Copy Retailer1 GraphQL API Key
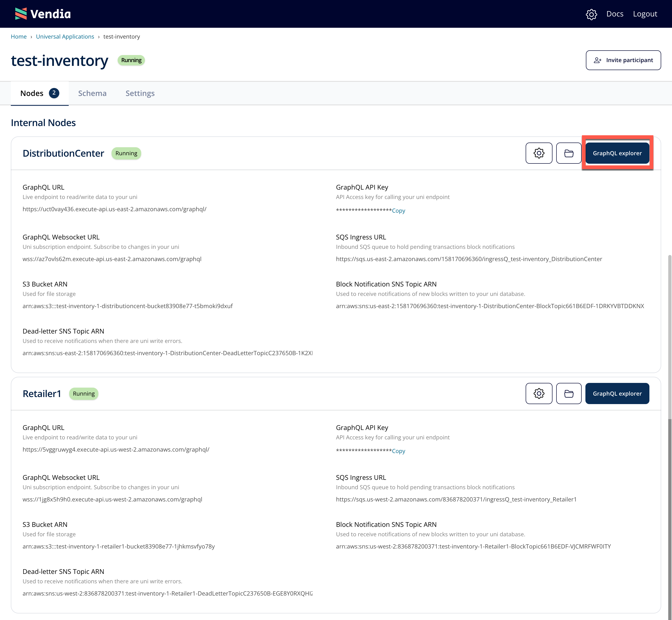The width and height of the screenshot is (672, 620). click(398, 451)
